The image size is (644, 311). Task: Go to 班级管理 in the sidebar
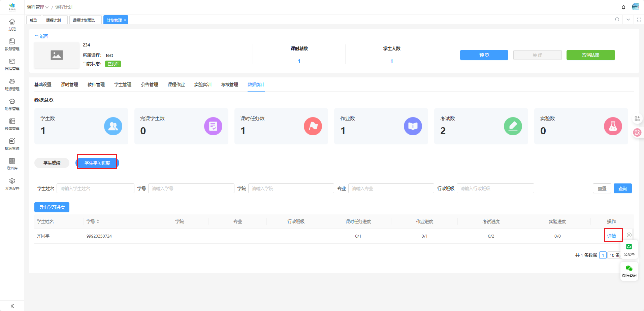[x=12, y=84]
